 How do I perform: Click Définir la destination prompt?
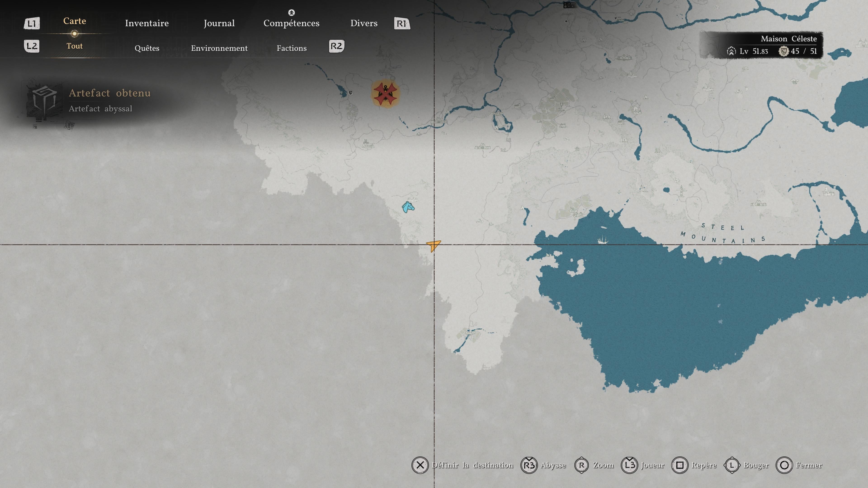point(462,465)
